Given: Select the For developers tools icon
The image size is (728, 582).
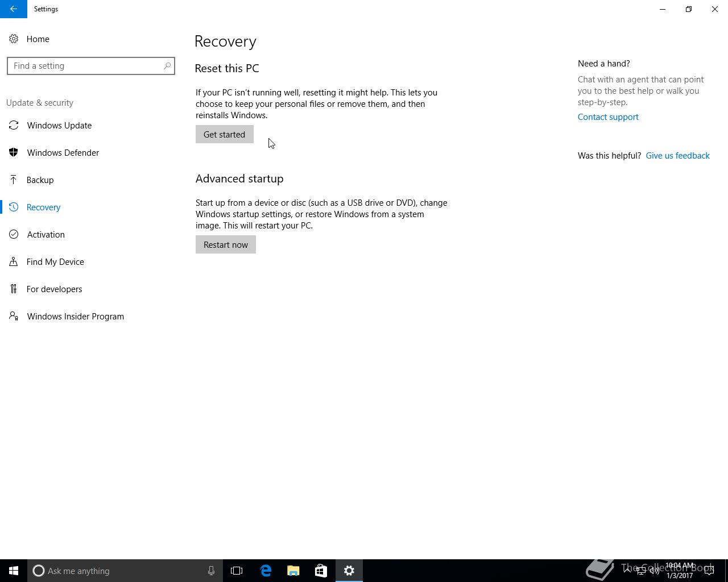Looking at the screenshot, I should (14, 289).
